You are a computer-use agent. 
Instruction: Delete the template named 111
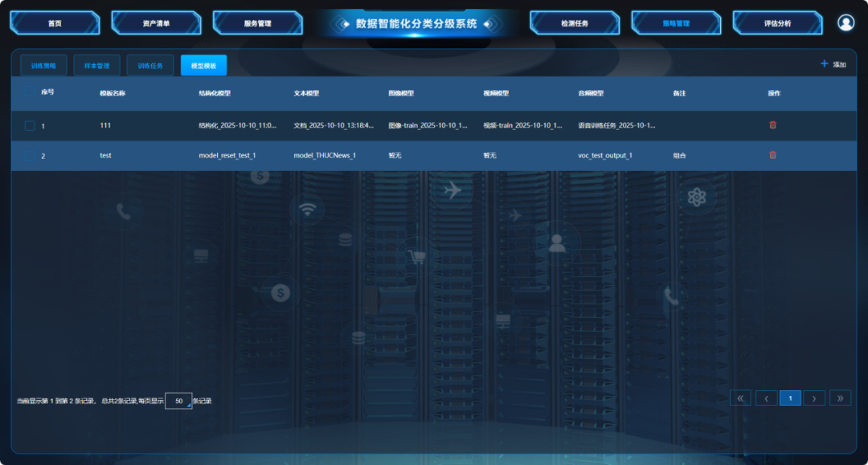772,125
